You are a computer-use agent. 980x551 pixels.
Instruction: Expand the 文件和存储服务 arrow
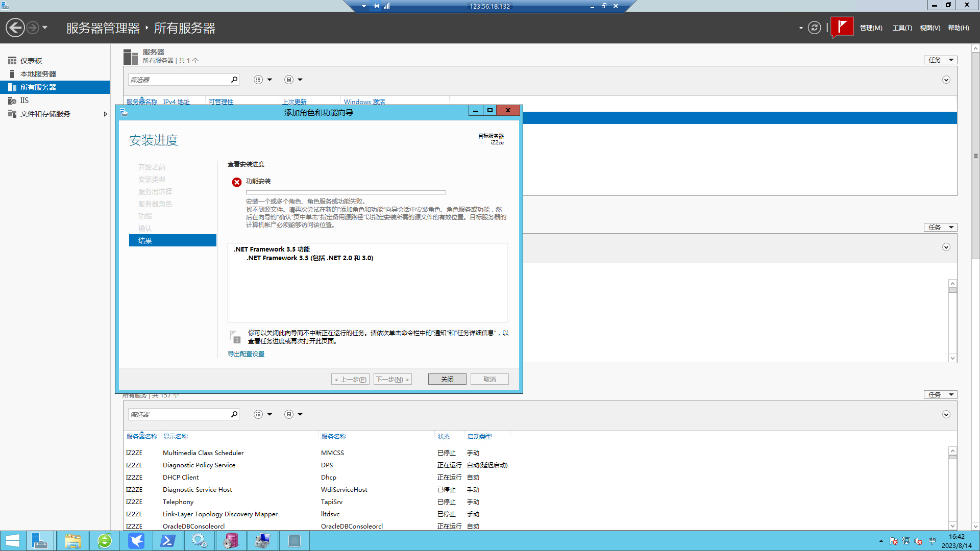coord(105,114)
